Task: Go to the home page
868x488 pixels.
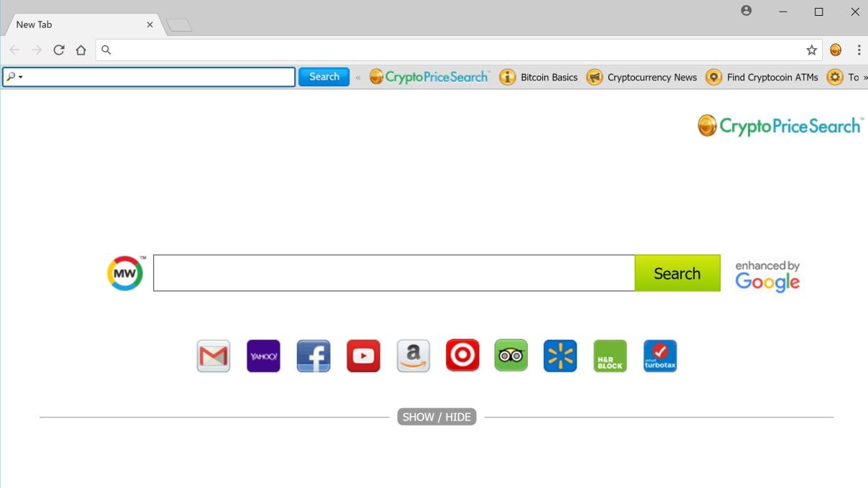Action: click(x=81, y=50)
